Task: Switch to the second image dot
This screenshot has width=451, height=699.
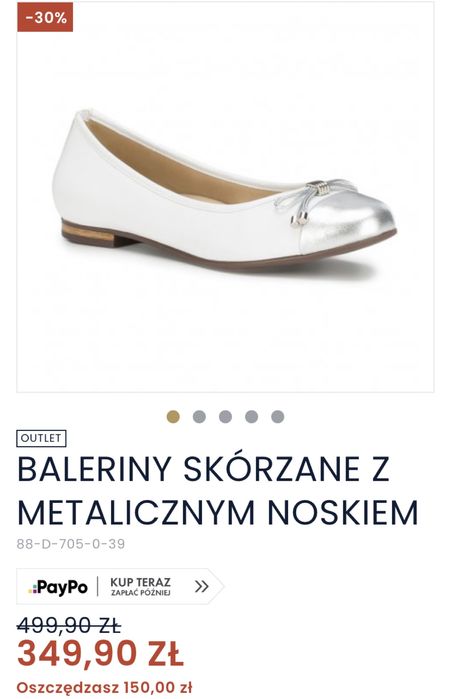Action: 199,416
